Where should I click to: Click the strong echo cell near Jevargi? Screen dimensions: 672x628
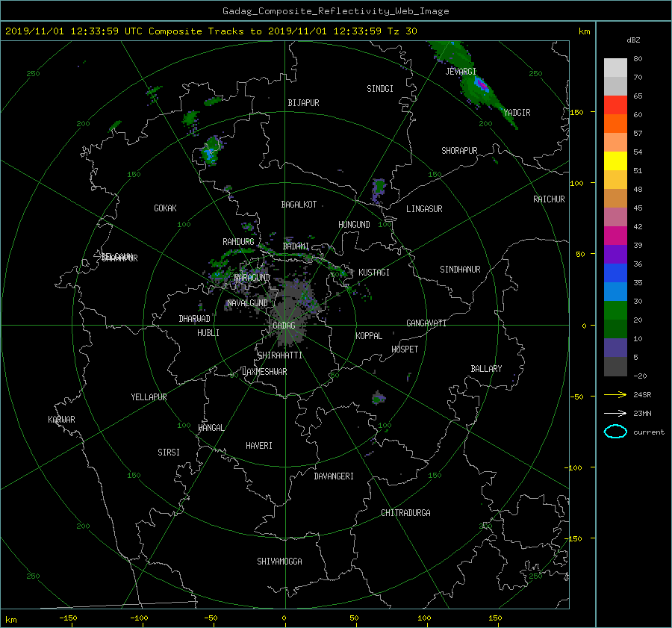(482, 85)
